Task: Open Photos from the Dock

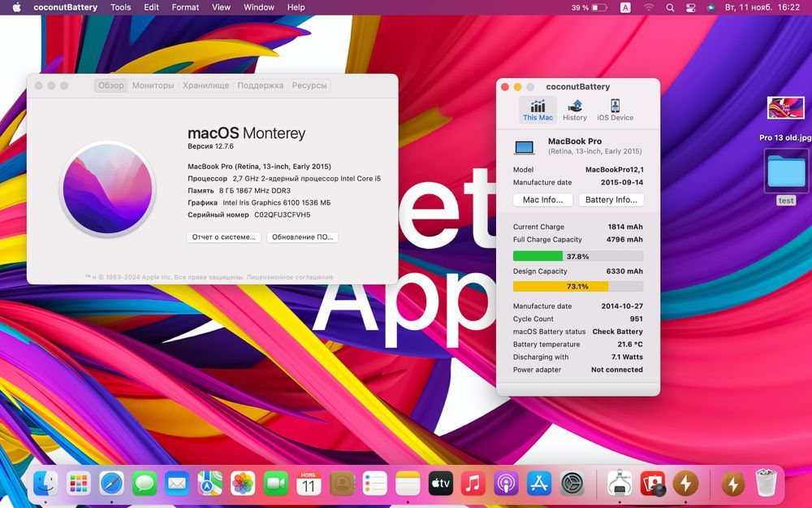Action: [243, 484]
